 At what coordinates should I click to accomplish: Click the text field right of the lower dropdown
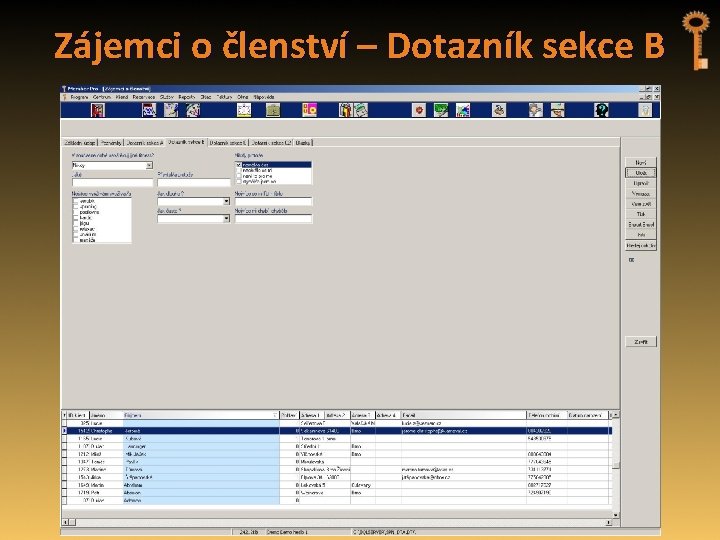pos(273,219)
